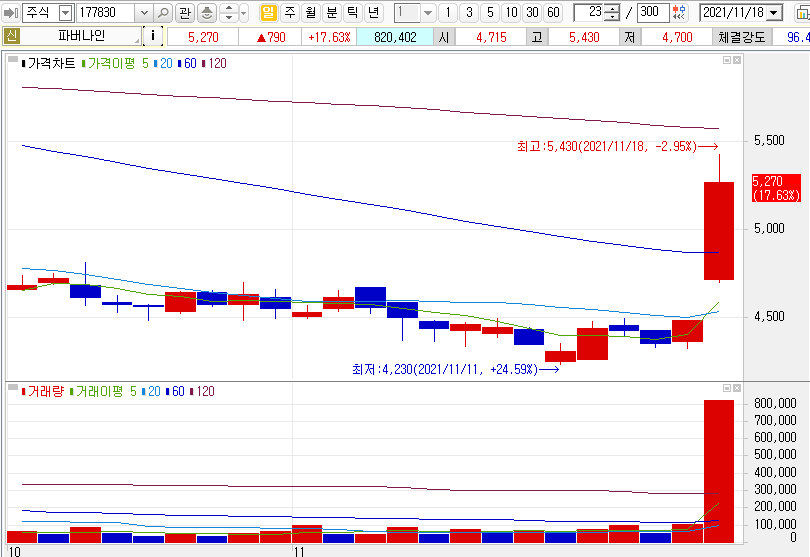
Task: Click the chart settings icon at far right
Action: point(803,12)
